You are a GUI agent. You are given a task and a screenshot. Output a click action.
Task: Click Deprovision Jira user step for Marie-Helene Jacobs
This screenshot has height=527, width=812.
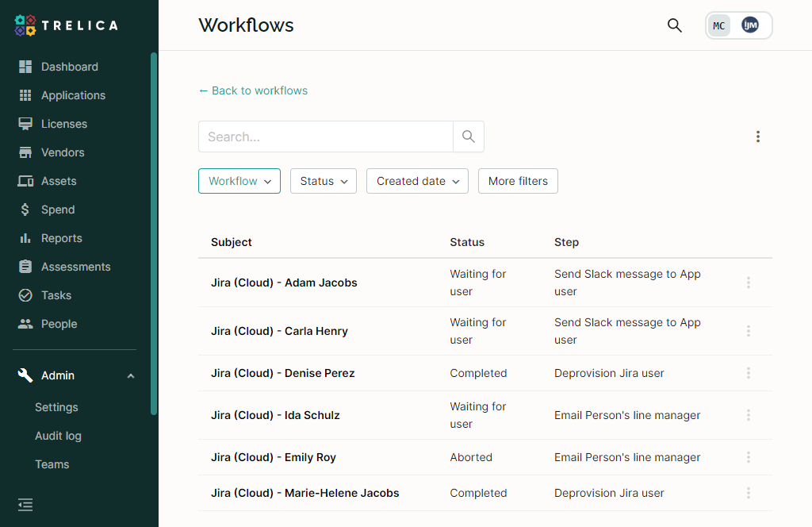pyautogui.click(x=609, y=493)
